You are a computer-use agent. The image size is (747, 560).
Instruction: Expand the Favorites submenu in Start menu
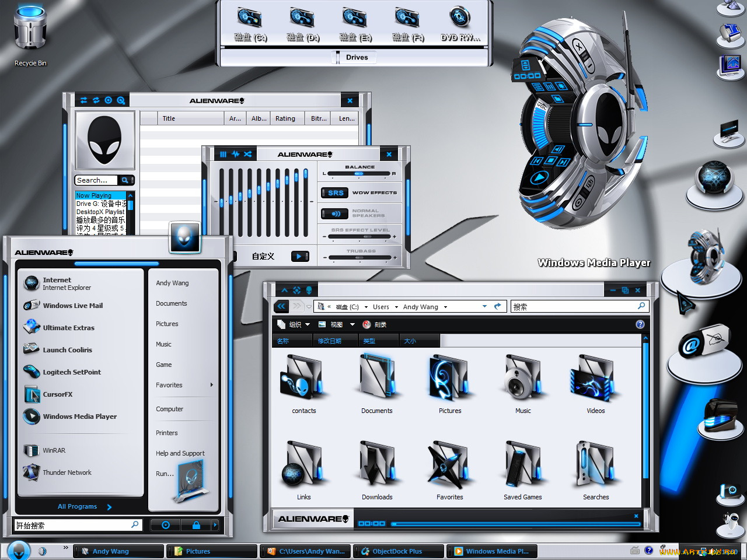coord(184,385)
